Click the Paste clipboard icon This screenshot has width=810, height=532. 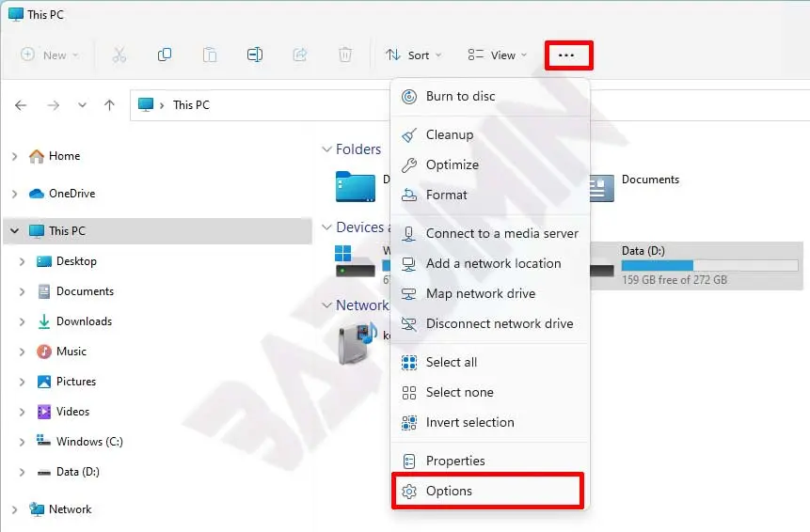[x=210, y=55]
